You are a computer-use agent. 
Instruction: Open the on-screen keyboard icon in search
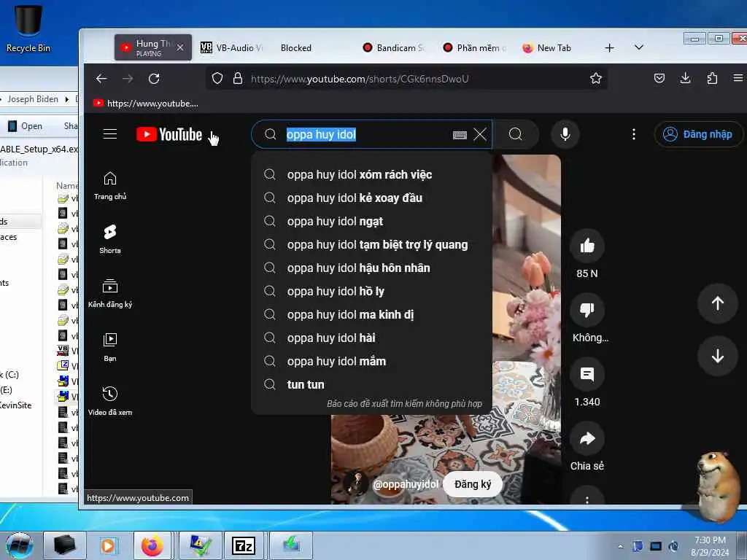[460, 135]
